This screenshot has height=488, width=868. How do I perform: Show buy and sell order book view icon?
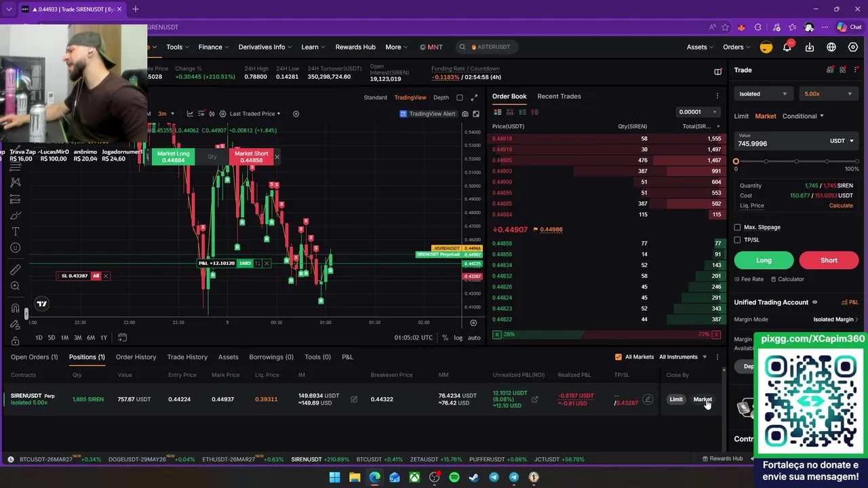point(498,112)
